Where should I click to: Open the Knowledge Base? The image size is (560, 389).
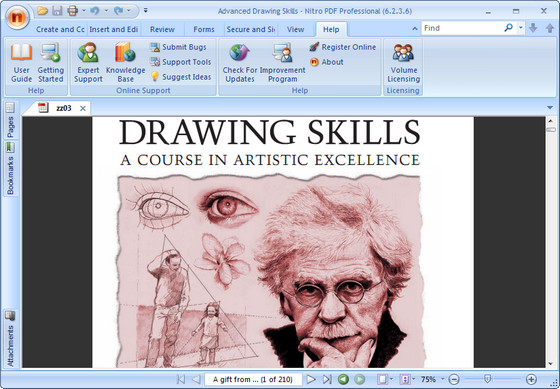[125, 63]
